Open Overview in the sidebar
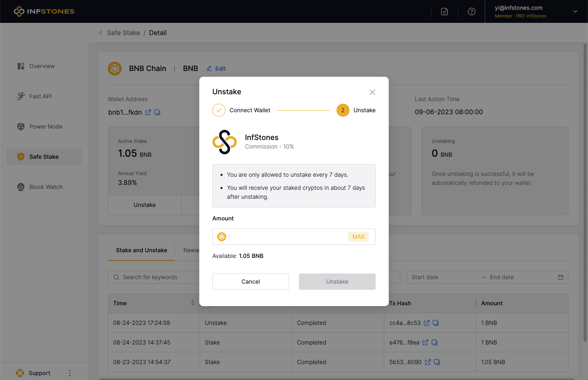 coord(44,66)
